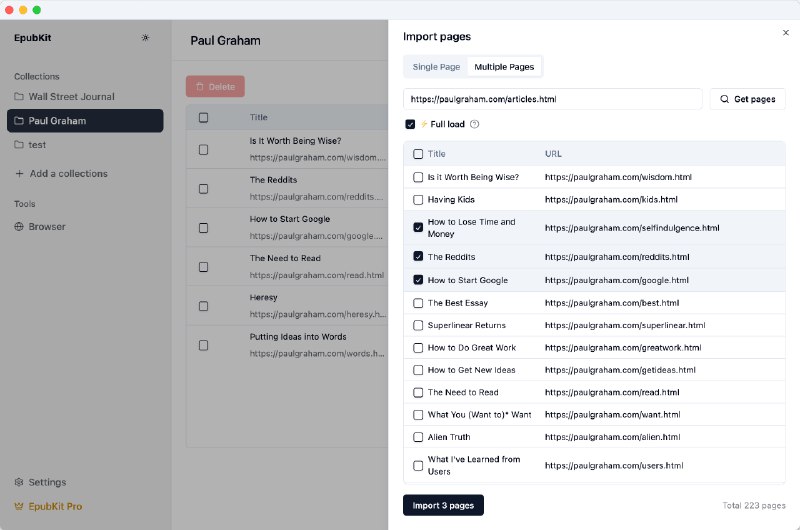Select the Paul Graham collection in sidebar
The height and width of the screenshot is (530, 800).
coord(84,121)
